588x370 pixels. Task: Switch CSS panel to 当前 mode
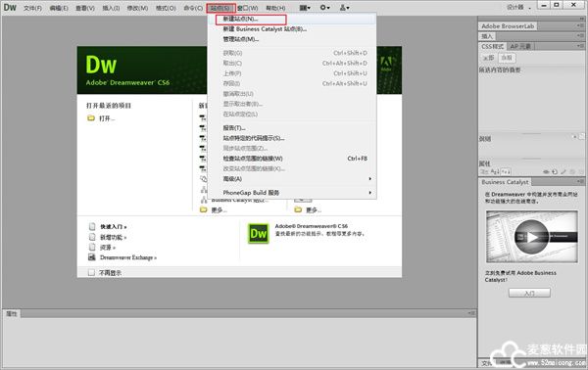pos(507,58)
